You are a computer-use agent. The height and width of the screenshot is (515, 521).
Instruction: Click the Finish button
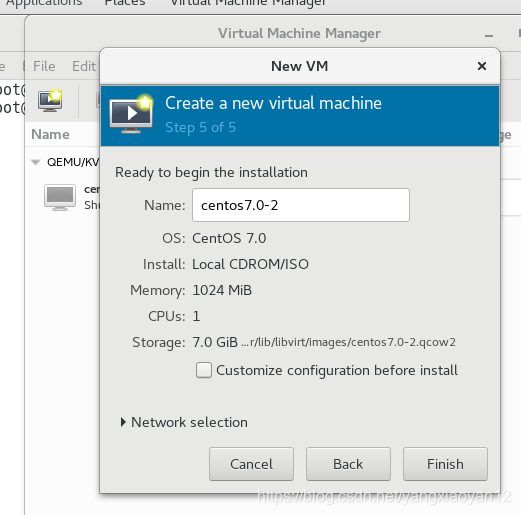pos(445,464)
